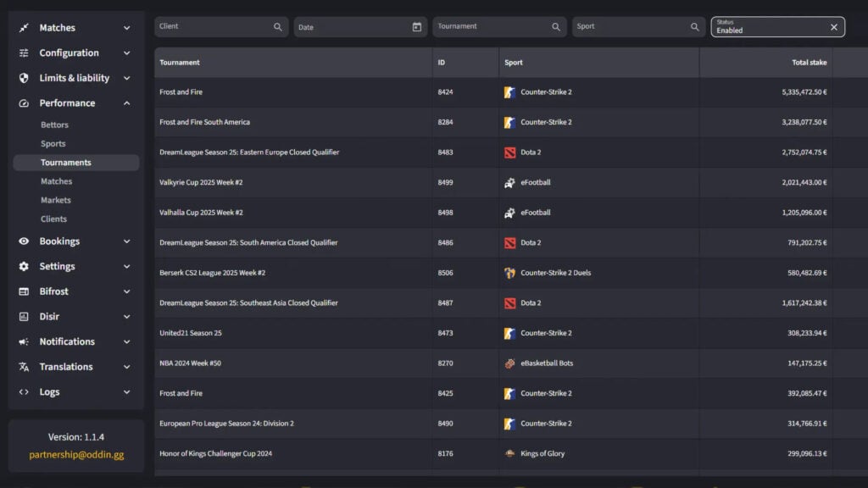Select the Markets sidebar entry
868x488 pixels.
click(57, 200)
